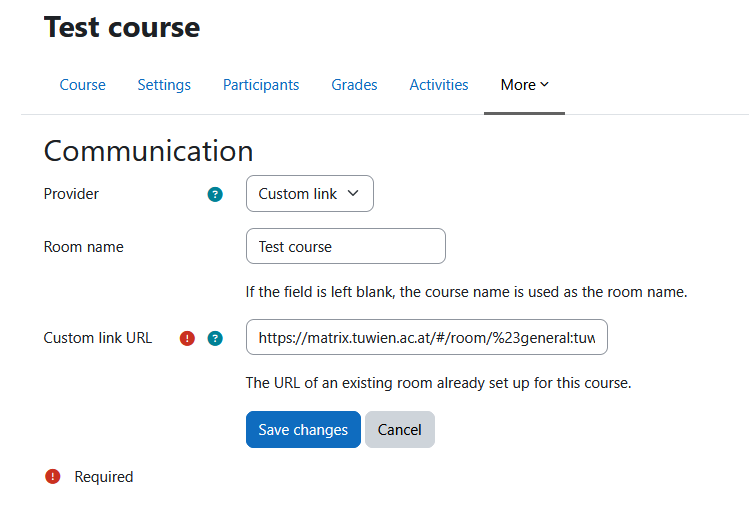Focus the Room name text field
The height and width of the screenshot is (507, 749).
(345, 246)
